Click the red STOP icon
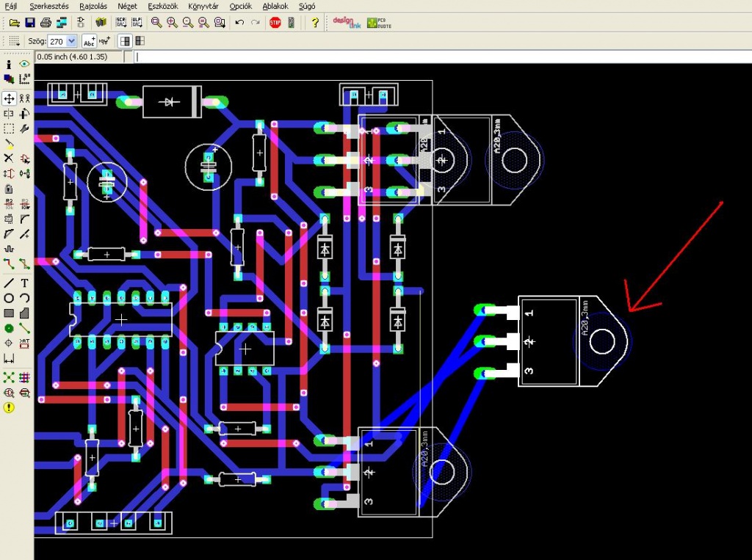 [275, 23]
